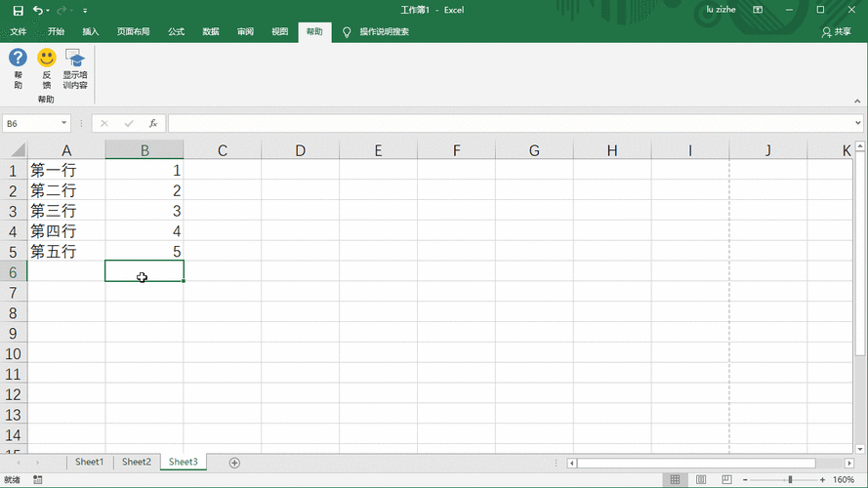This screenshot has height=488, width=868.
Task: Open the Name Box dropdown arrow
Action: tap(63, 123)
